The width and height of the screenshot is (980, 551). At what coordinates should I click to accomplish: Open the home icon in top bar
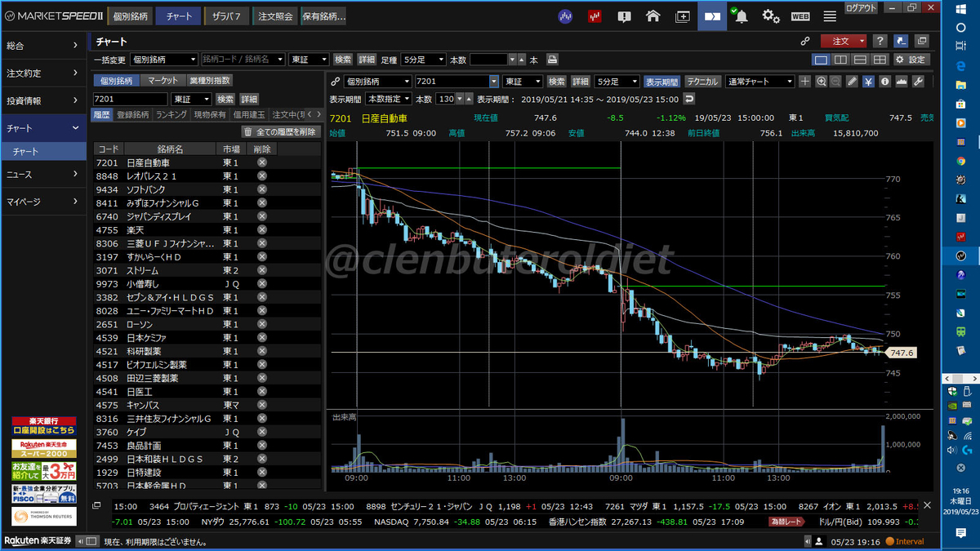point(653,16)
